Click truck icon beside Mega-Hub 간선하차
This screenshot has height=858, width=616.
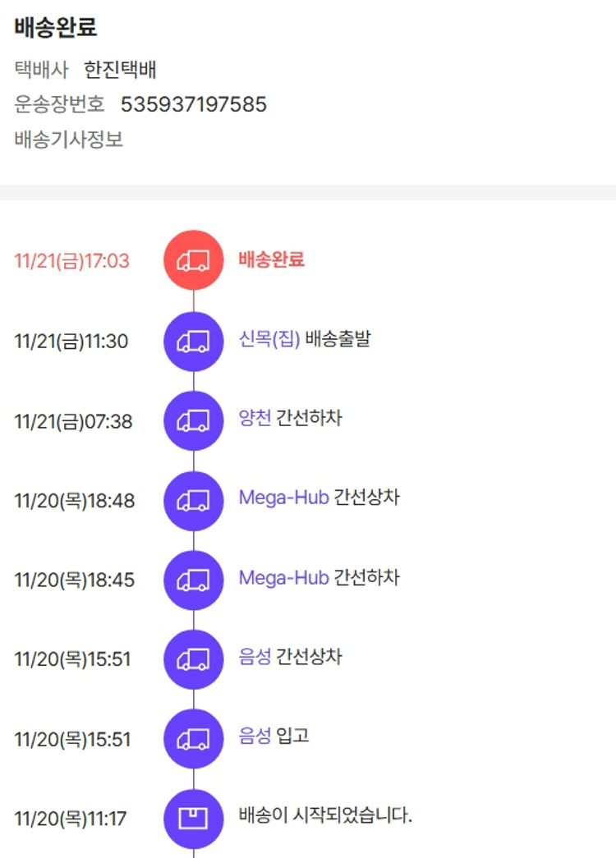point(193,580)
